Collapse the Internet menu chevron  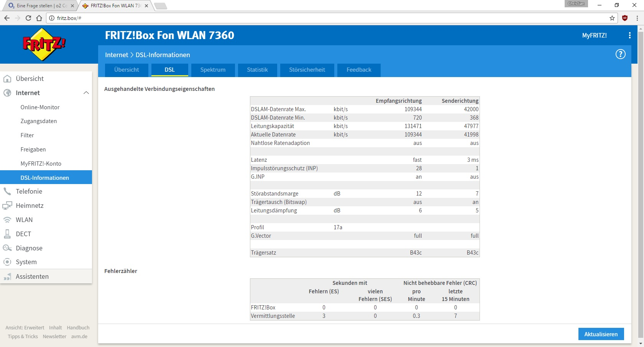(86, 93)
